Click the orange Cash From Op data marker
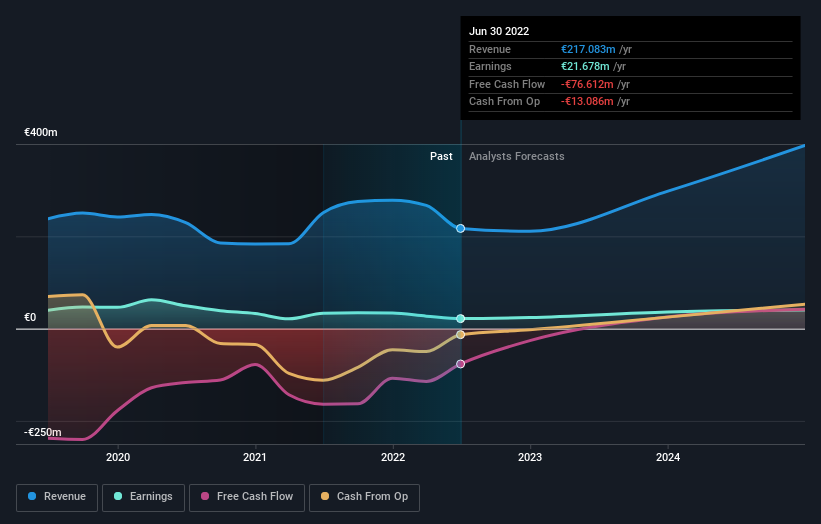Image resolution: width=821 pixels, height=524 pixels. 460,335
